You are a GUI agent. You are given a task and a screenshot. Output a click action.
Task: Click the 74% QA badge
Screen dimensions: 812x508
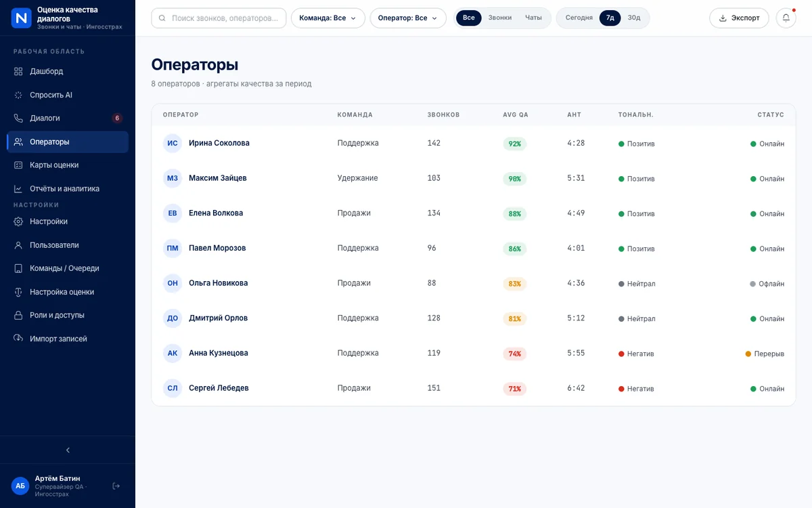[515, 354]
